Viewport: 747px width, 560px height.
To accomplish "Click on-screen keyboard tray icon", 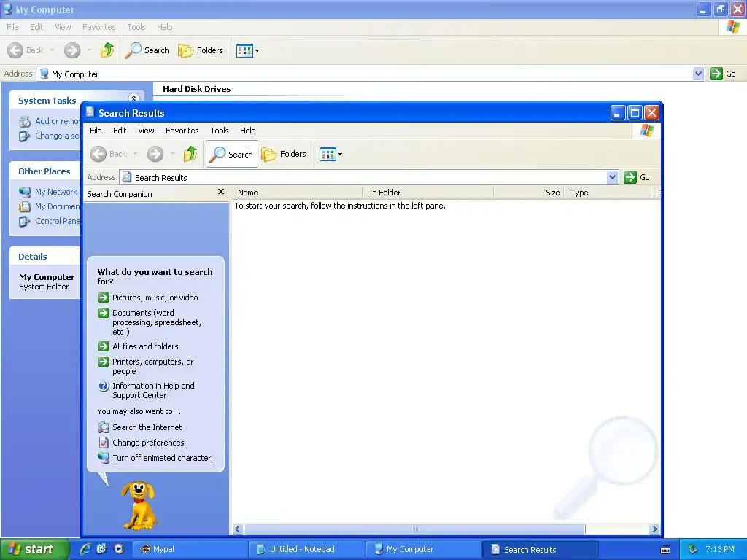I will pyautogui.click(x=665, y=550).
